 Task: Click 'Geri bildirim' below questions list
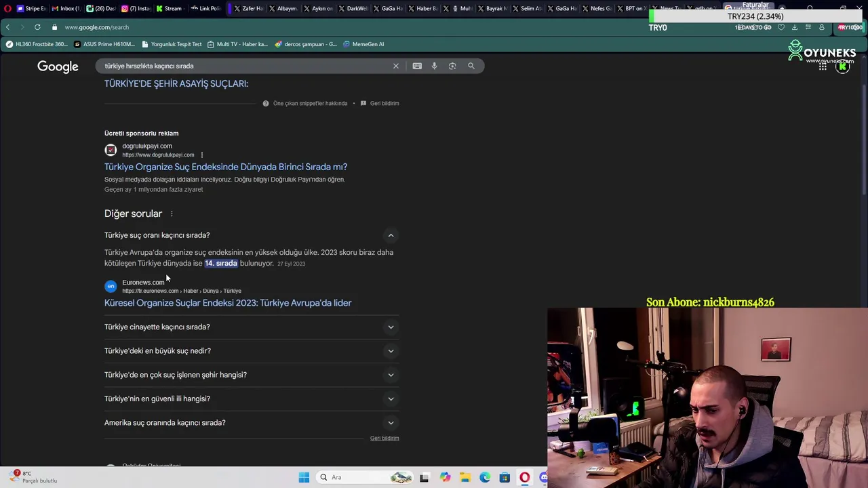point(384,438)
